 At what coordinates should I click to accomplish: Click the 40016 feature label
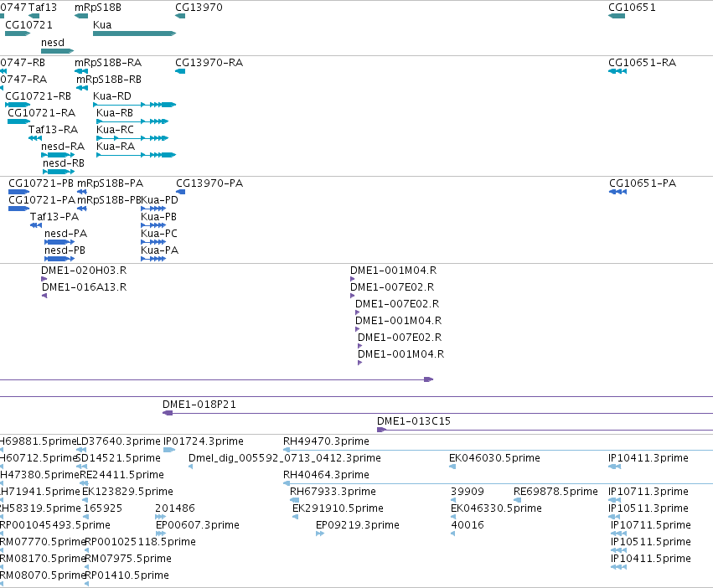click(468, 526)
